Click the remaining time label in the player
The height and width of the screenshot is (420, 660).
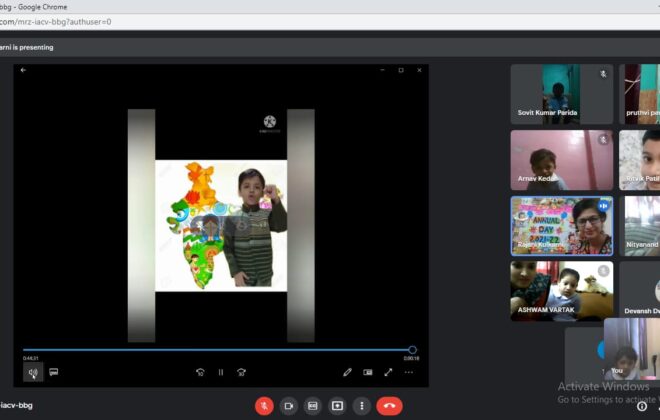(411, 359)
